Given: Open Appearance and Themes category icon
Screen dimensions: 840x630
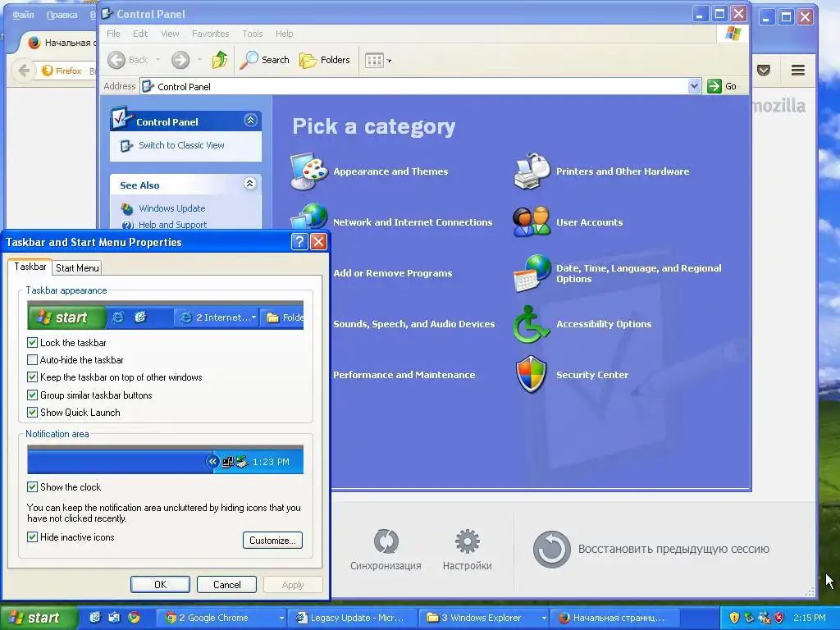Looking at the screenshot, I should (x=308, y=171).
